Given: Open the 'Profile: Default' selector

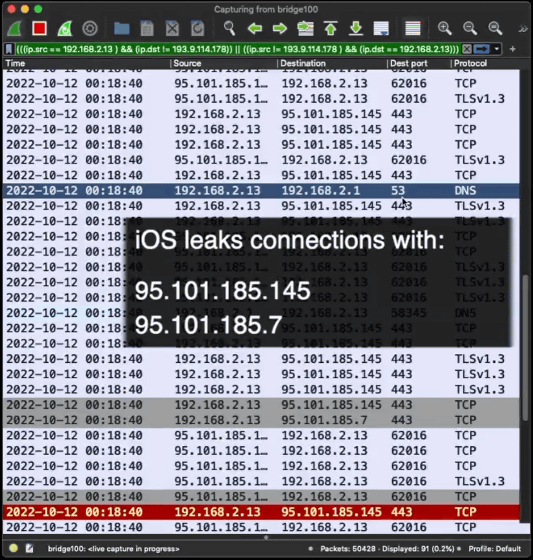Looking at the screenshot, I should click(x=495, y=549).
